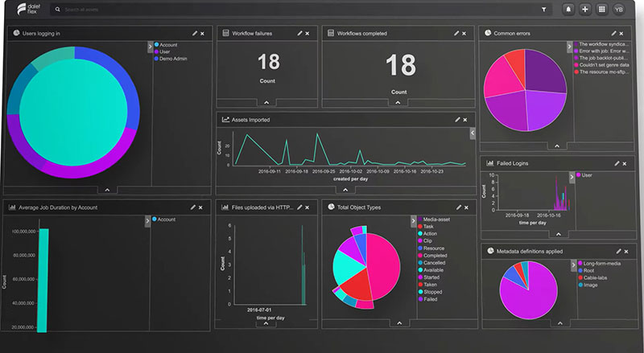644x353 pixels.
Task: Close the Failed Logins widget
Action: [x=625, y=164]
